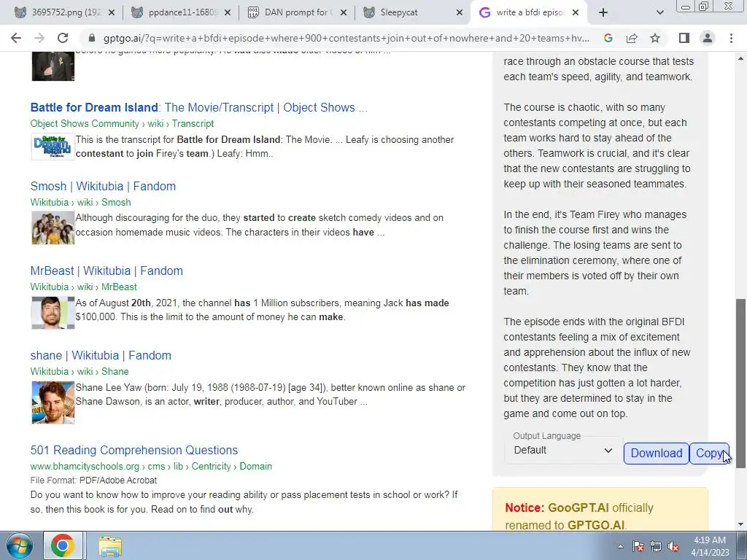
Task: Close the 3695752.png tab
Action: [112, 13]
